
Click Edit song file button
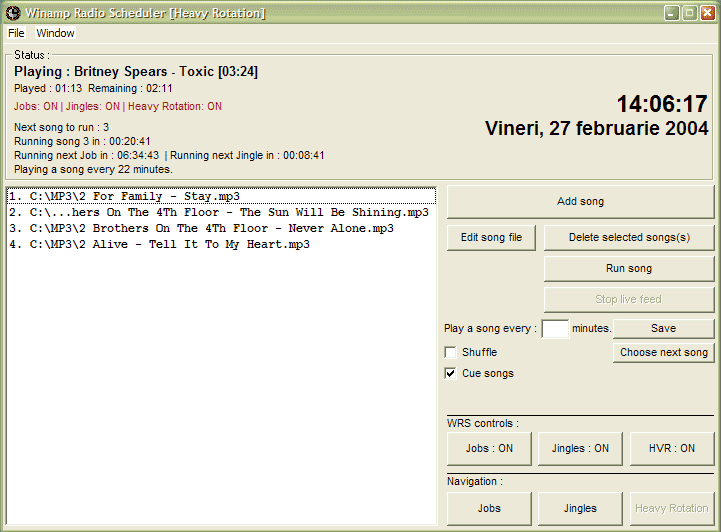pos(491,237)
